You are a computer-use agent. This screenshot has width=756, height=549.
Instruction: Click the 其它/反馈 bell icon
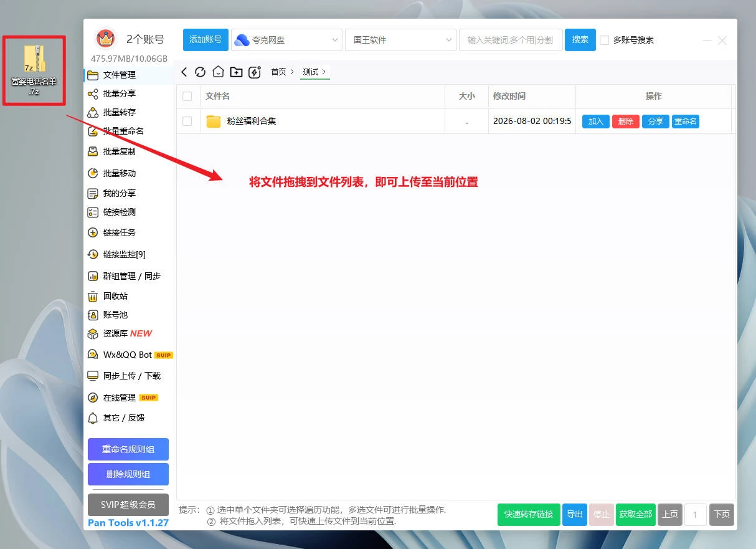click(x=93, y=418)
